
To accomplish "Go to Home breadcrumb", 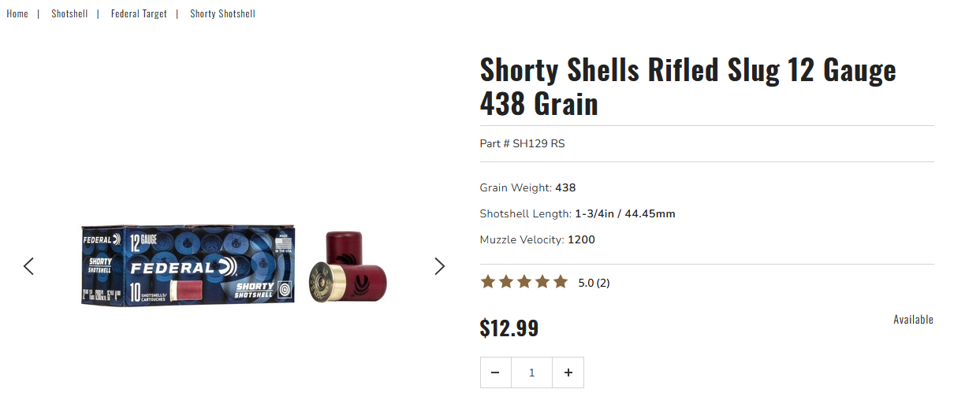I will (17, 13).
